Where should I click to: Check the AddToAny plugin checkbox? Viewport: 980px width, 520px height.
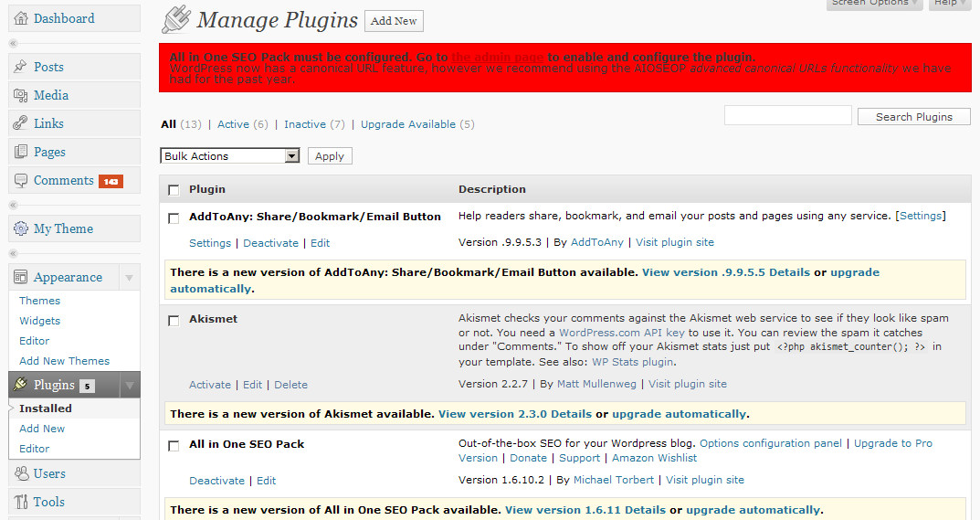174,218
